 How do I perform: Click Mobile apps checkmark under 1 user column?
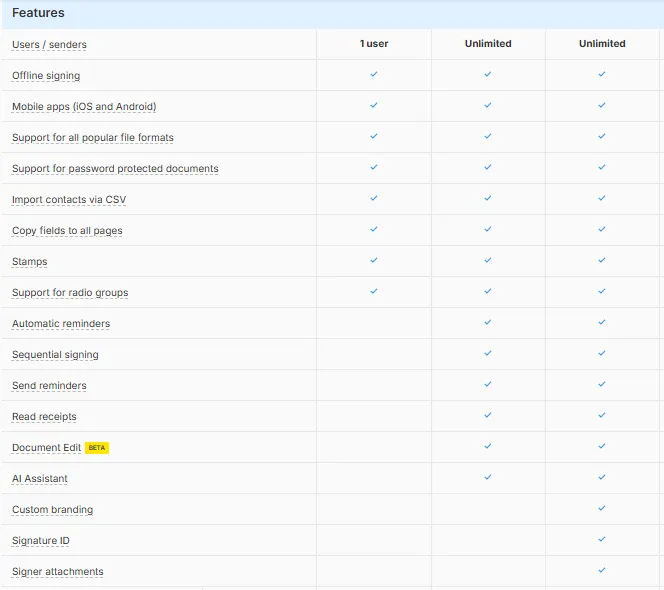(x=374, y=105)
